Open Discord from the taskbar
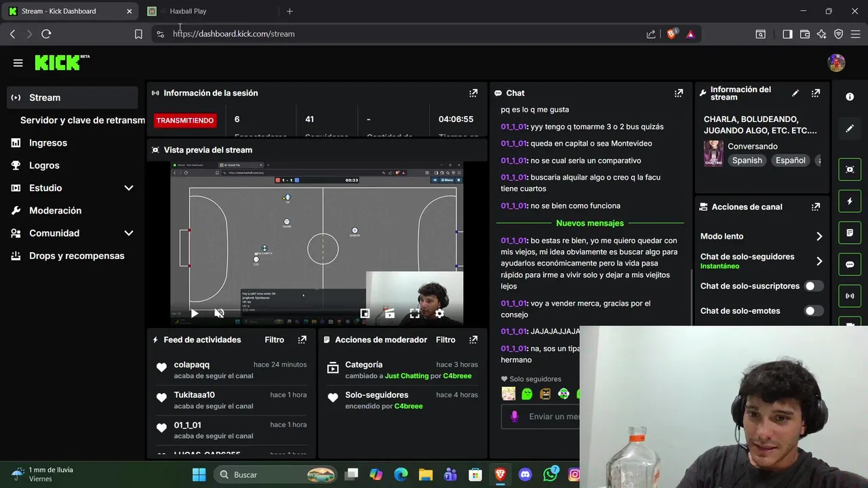 coord(525,474)
